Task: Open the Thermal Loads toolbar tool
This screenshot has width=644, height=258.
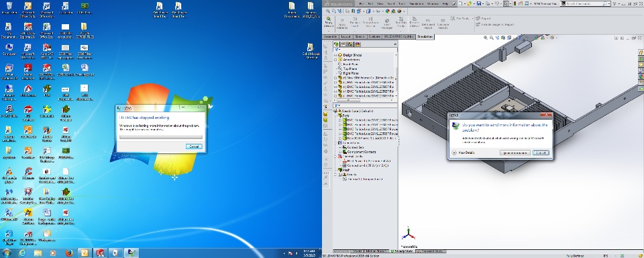Action: tap(355, 24)
